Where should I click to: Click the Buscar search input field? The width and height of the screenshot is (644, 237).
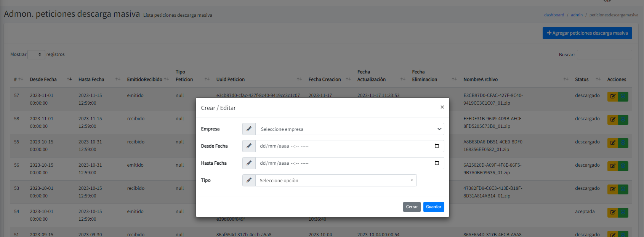[x=604, y=55]
